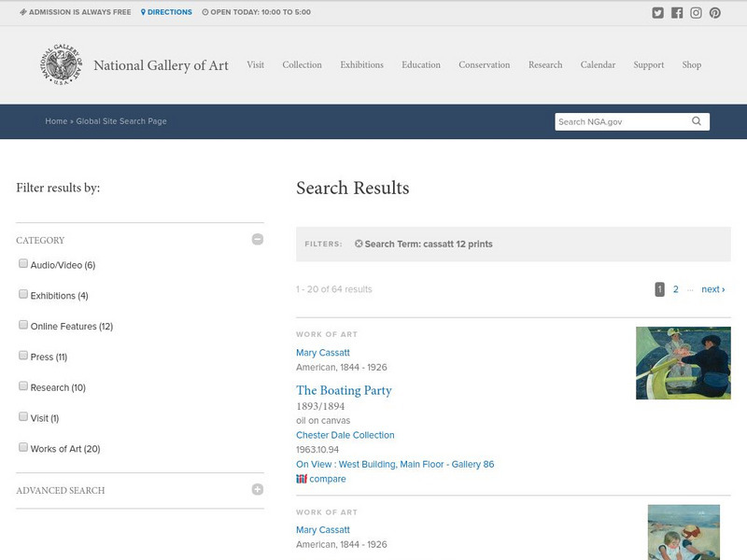Viewport: 747px width, 560px height.
Task: Open The Boating Party artwork
Action: pyautogui.click(x=344, y=390)
